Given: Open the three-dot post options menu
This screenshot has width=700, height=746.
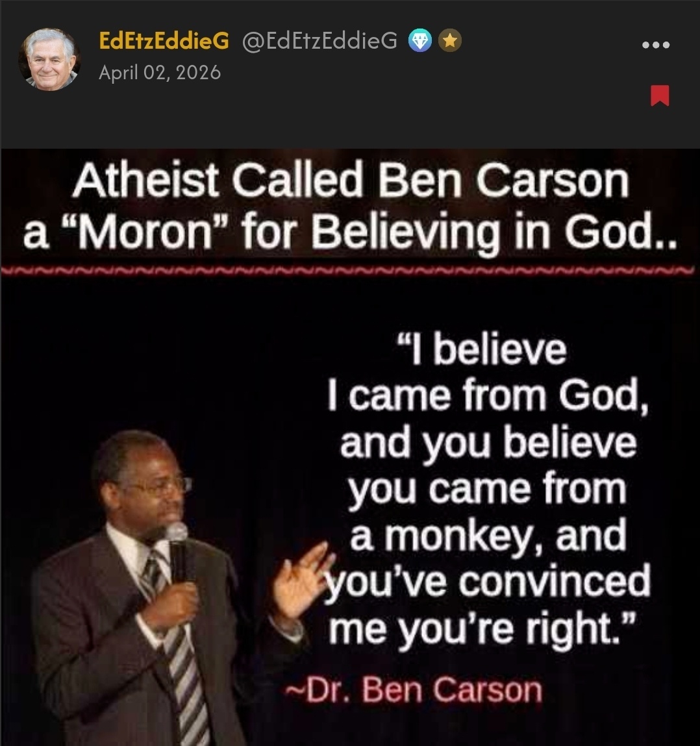Looking at the screenshot, I should (656, 45).
